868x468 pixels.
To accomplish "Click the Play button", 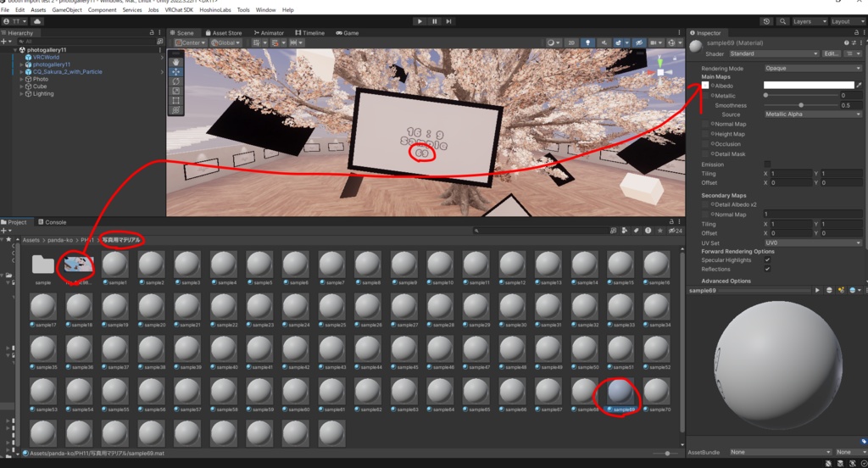I will pos(420,21).
